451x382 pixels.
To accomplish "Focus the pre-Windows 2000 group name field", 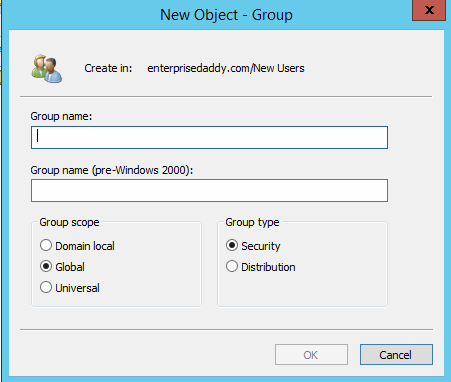I will tap(209, 191).
